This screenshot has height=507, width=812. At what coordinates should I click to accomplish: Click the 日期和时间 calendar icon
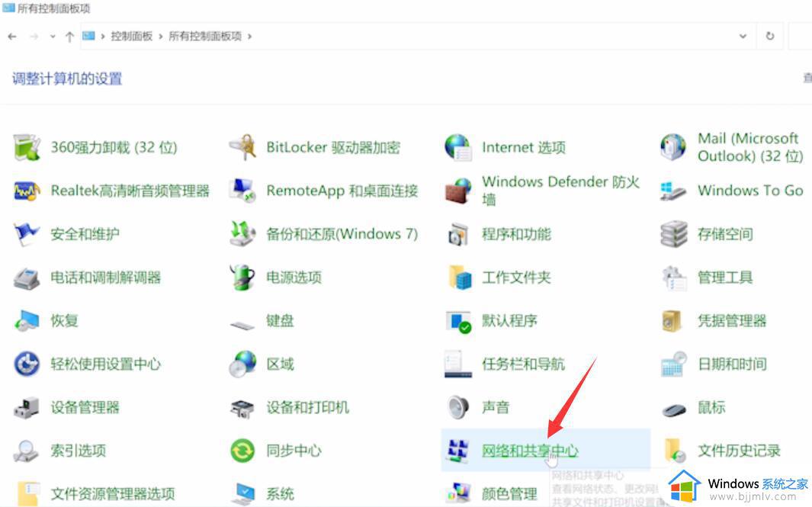pyautogui.click(x=674, y=364)
